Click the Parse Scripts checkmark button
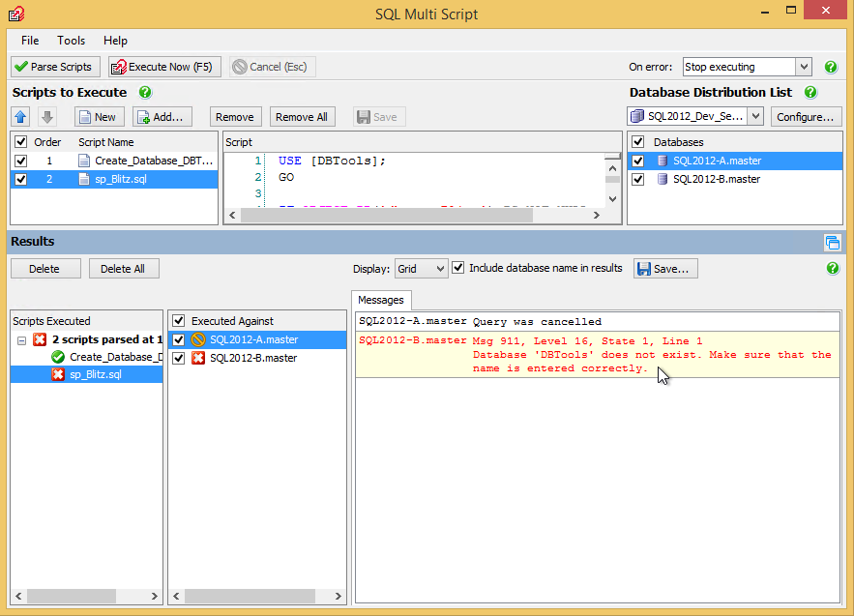Screen dimensions: 854x616 54,67
